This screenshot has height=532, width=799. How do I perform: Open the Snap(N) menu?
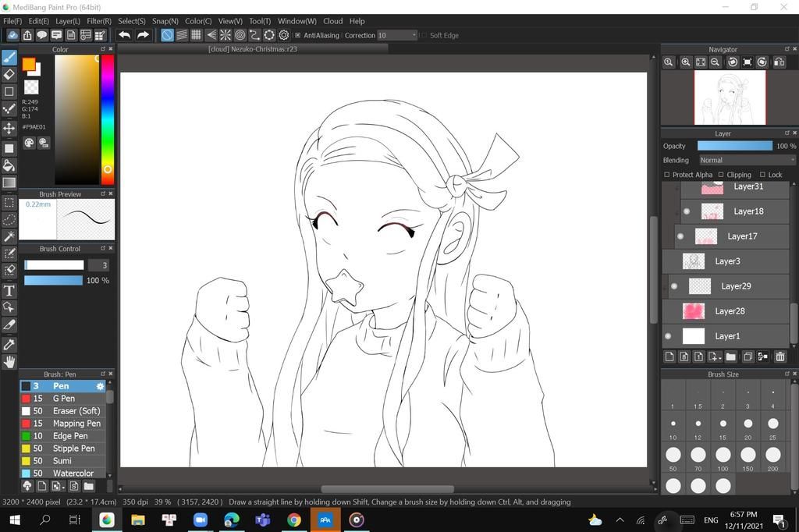165,21
